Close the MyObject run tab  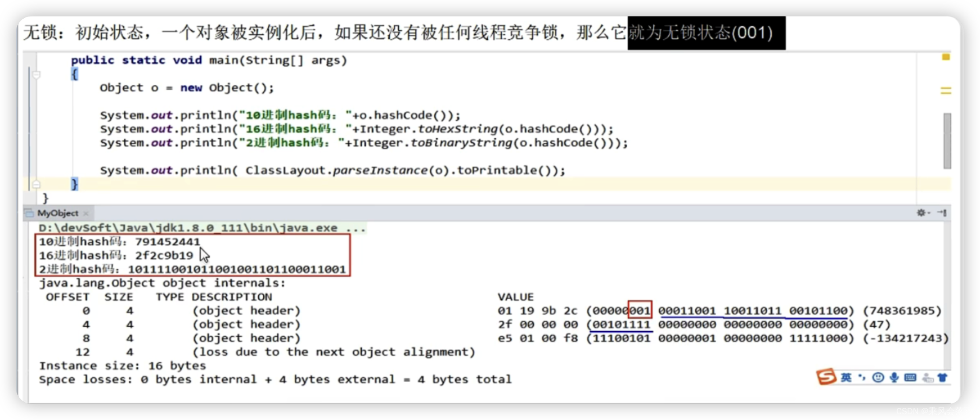(x=86, y=214)
